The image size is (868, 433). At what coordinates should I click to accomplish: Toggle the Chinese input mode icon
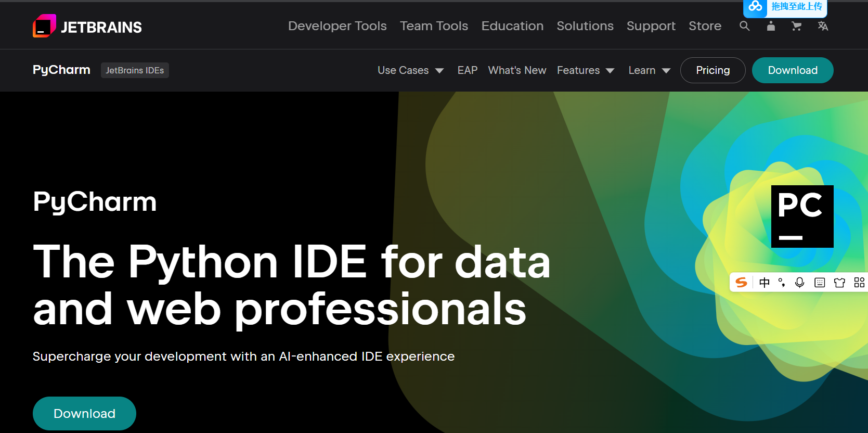(764, 283)
